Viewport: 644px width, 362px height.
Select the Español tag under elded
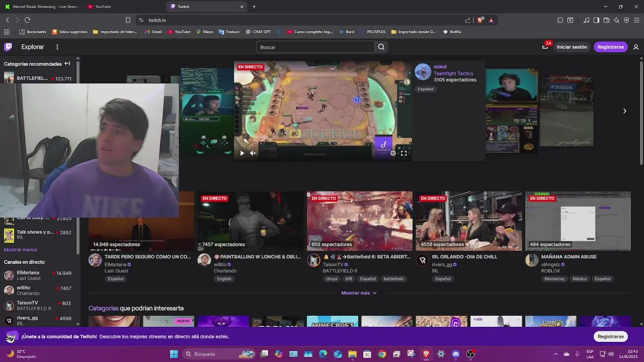pos(425,89)
